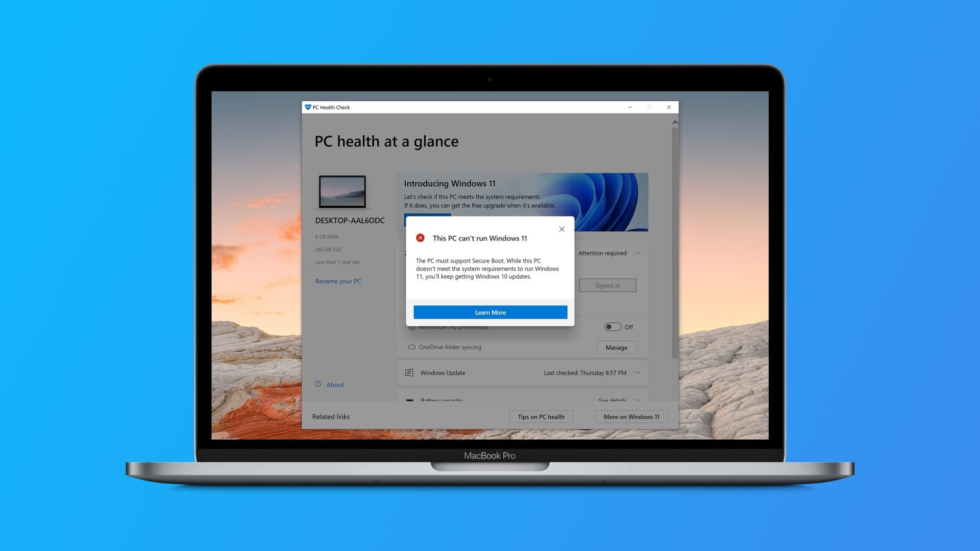Click the PC Health Check app icon

click(309, 107)
